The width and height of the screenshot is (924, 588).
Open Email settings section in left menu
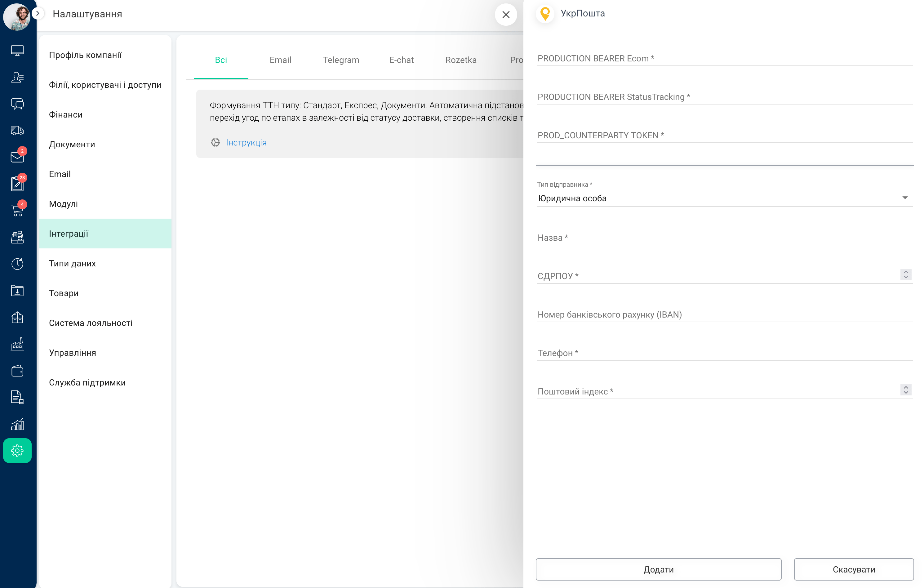105,174
